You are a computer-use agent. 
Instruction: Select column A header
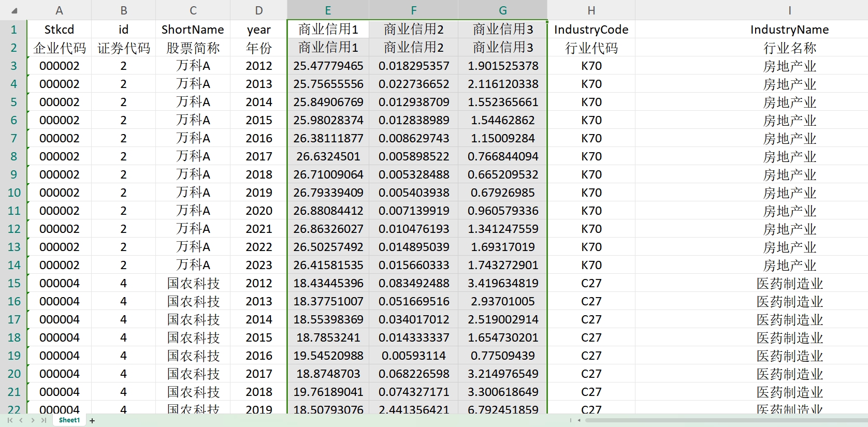[x=59, y=10]
